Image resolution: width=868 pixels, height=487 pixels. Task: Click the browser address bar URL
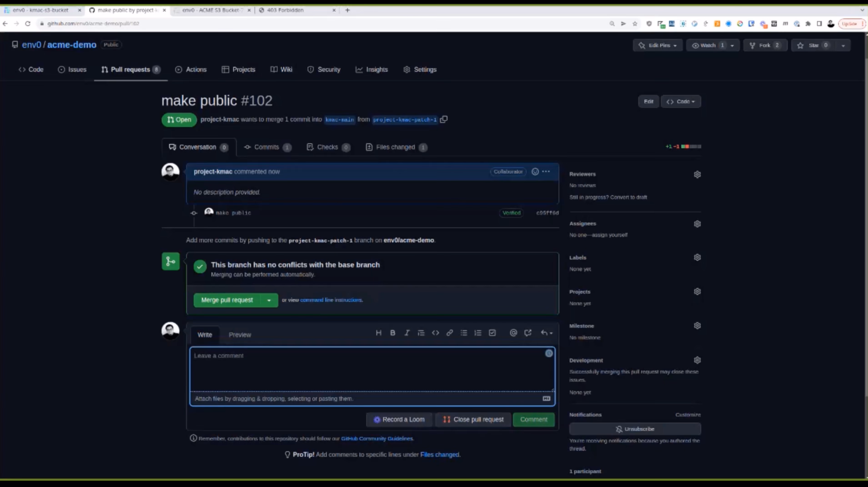coord(93,24)
